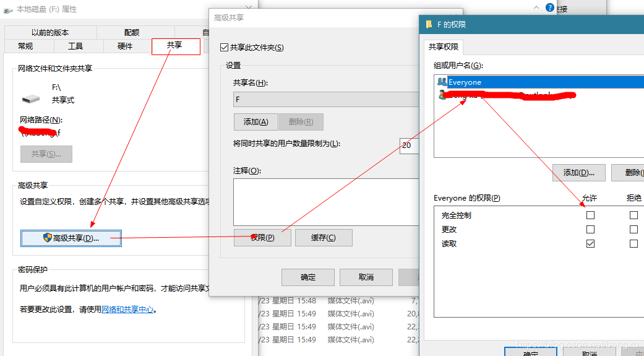Switch to the 常规 tab
This screenshot has width=644, height=356.
[25, 46]
